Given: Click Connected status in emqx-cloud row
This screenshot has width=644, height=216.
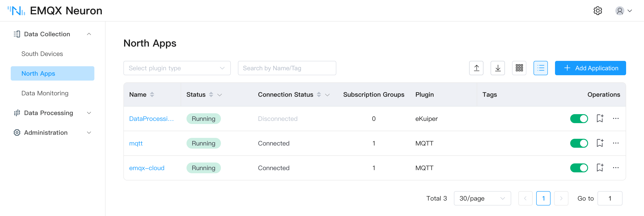Looking at the screenshot, I should (x=273, y=168).
